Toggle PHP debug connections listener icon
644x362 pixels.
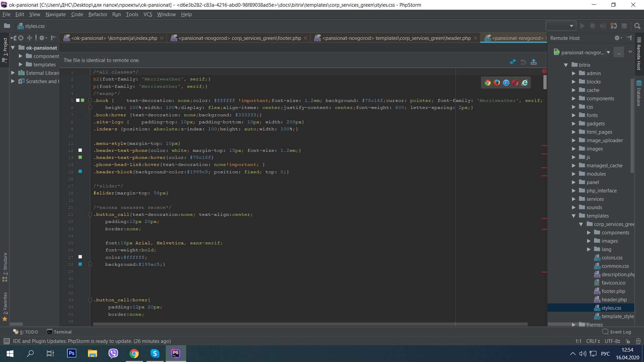point(613,26)
